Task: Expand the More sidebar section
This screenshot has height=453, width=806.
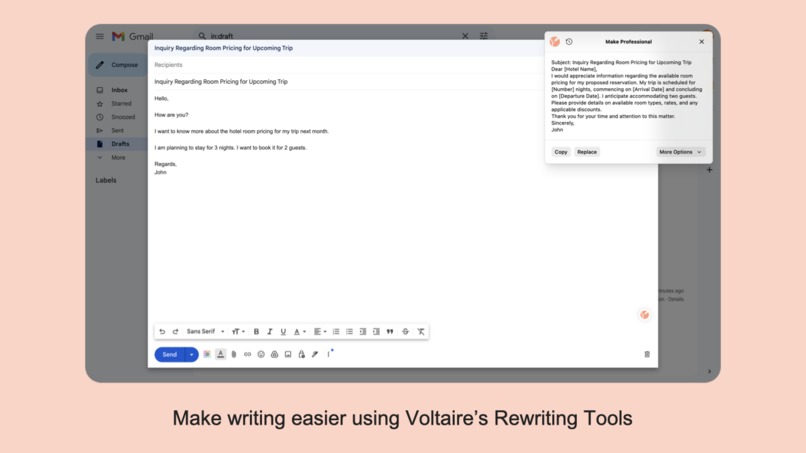Action: pos(118,157)
